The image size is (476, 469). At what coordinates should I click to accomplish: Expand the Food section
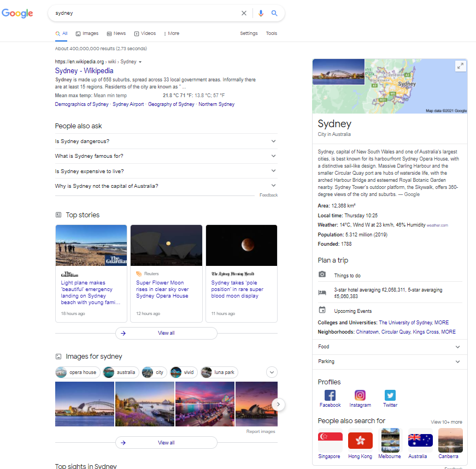click(x=390, y=347)
